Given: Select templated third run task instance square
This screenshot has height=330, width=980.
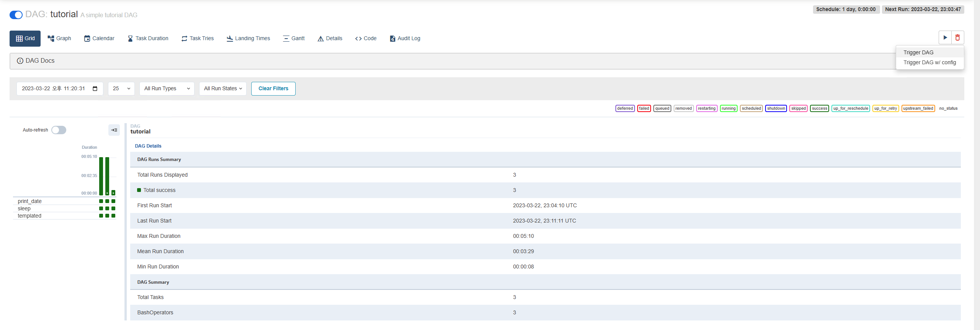Looking at the screenshot, I should click(x=113, y=216).
